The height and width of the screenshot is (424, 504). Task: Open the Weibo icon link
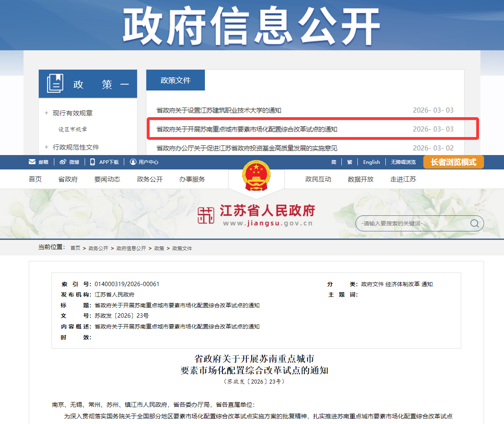[x=63, y=162]
